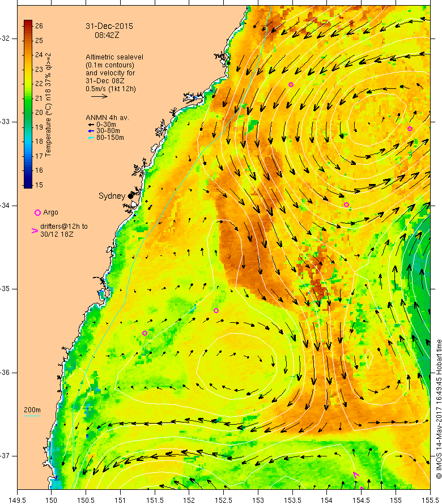The height and width of the screenshot is (504, 442).
Task: Select Argo float marker near 153.5E 32.5S
Action: tap(291, 85)
